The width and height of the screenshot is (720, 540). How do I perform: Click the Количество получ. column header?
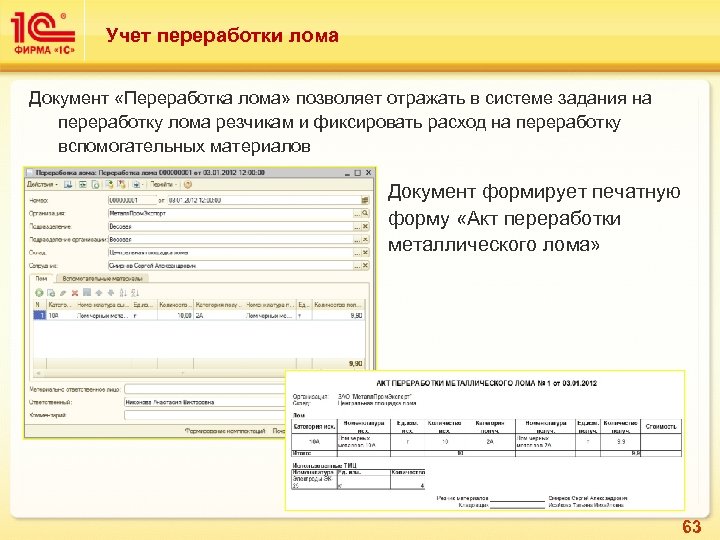coord(339,304)
